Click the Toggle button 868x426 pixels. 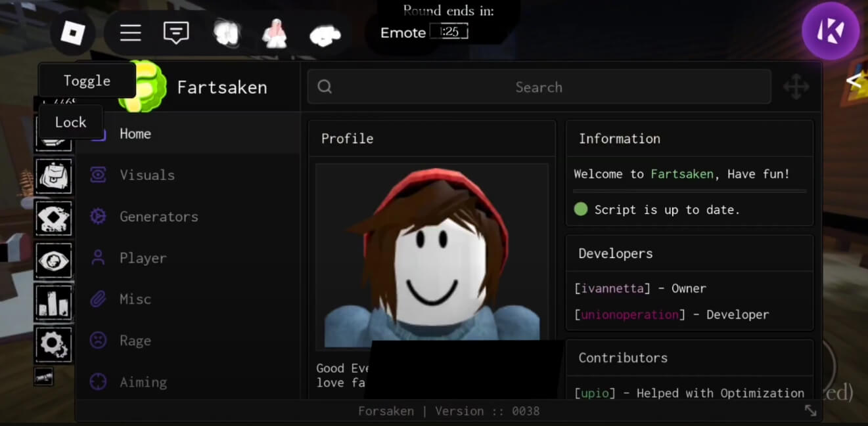(x=87, y=81)
